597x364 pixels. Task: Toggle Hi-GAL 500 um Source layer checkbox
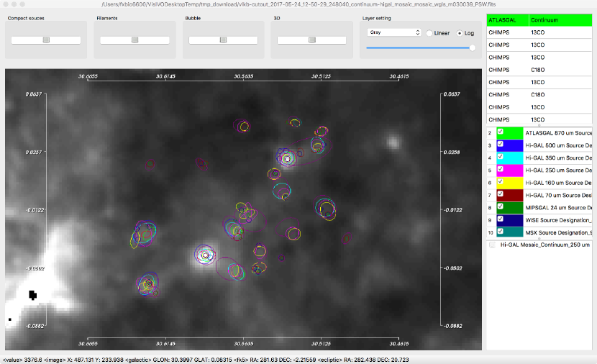click(x=501, y=145)
